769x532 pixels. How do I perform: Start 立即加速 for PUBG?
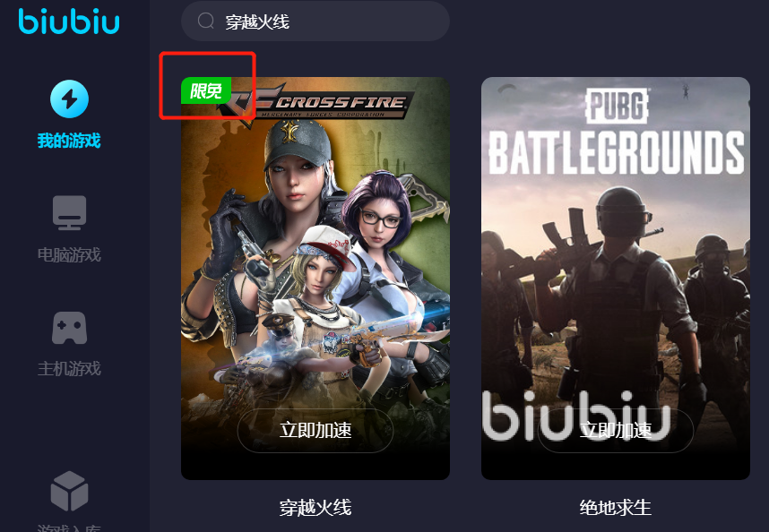616,430
